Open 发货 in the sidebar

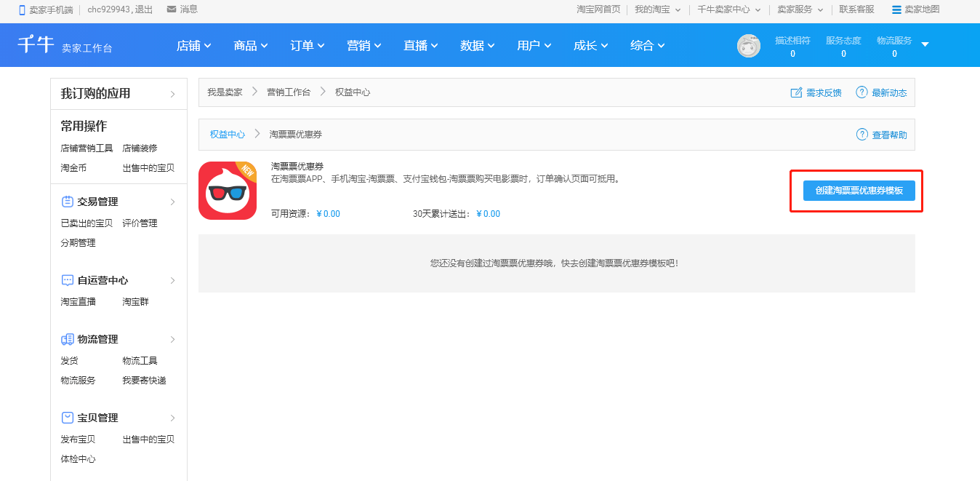69,361
